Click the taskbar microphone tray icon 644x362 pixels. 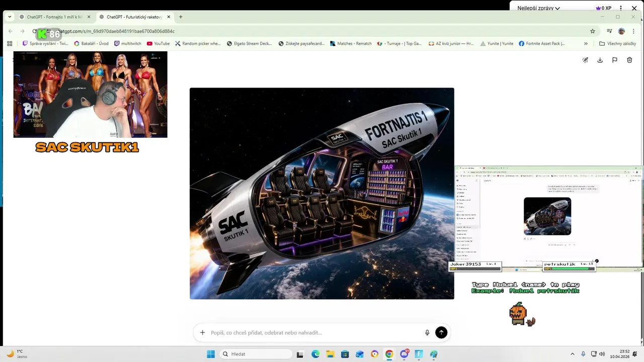click(583, 354)
